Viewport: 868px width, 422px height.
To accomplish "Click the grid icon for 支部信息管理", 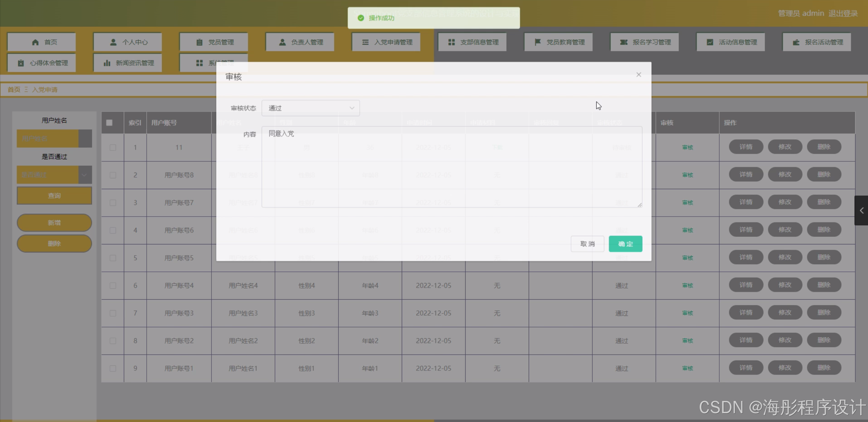I will click(x=451, y=42).
